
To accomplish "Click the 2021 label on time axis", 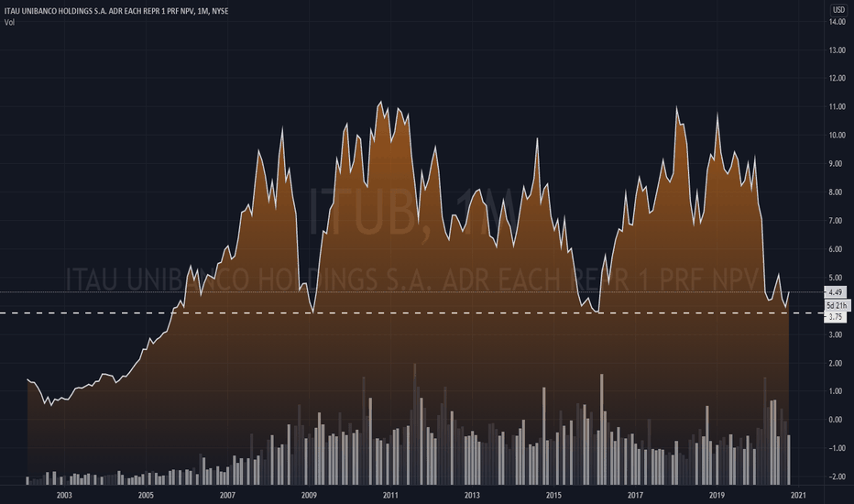I will pos(798,495).
